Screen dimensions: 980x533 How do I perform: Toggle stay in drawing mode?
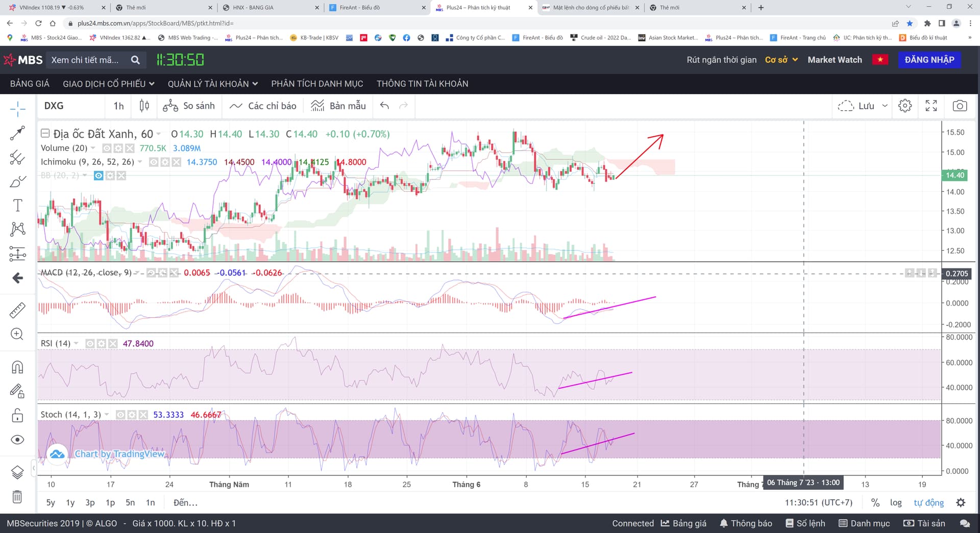click(17, 391)
